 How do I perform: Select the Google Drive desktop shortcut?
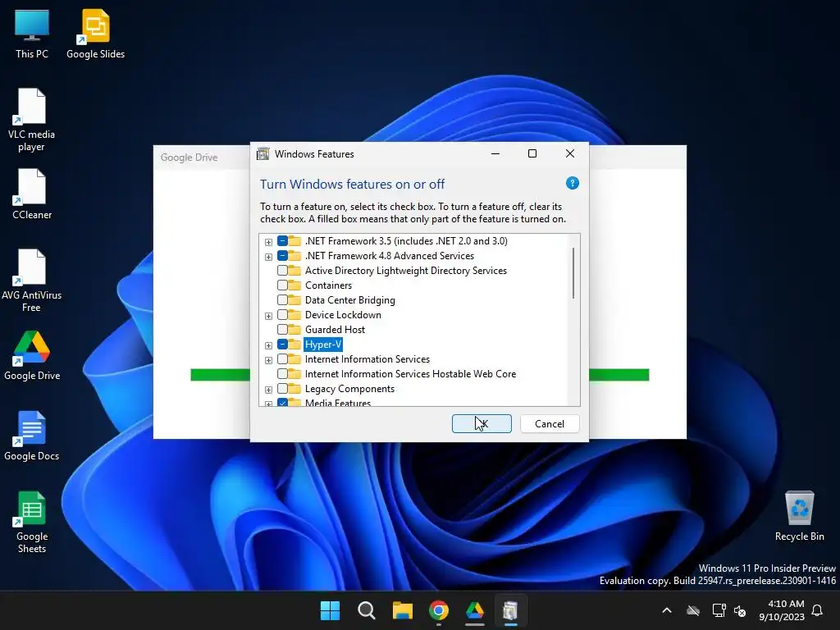point(32,355)
